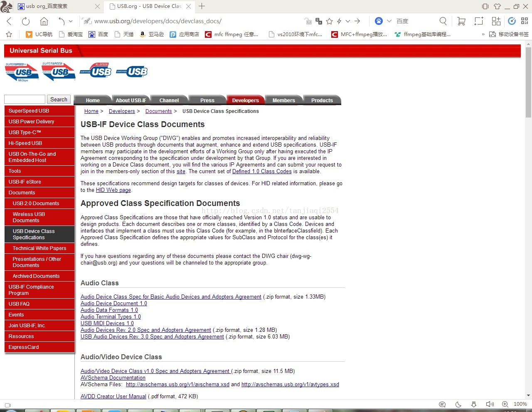Open the AVDD Creator User Manual link

[x=113, y=397]
